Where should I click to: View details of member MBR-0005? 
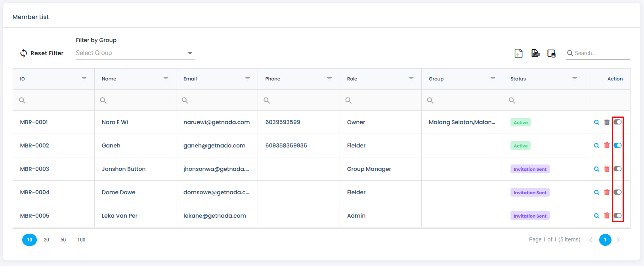point(596,216)
